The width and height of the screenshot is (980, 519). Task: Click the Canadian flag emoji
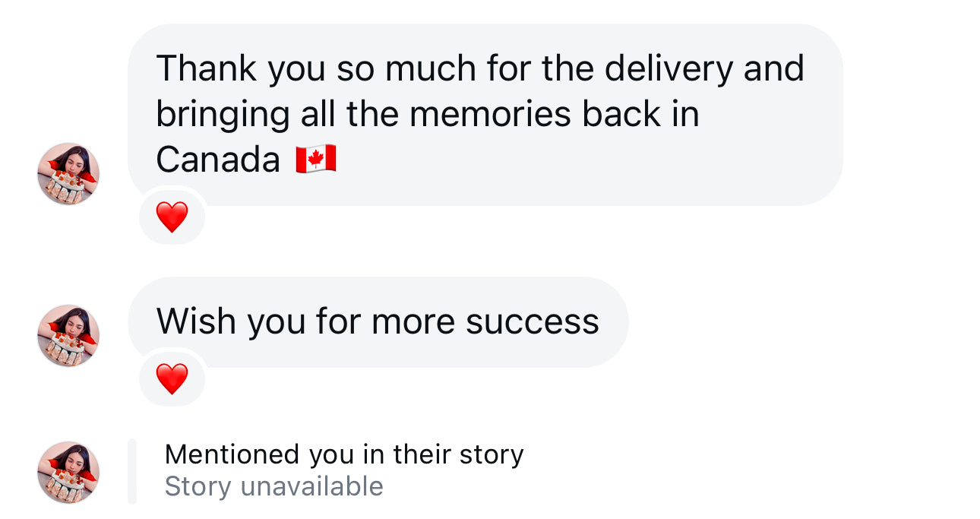point(316,160)
